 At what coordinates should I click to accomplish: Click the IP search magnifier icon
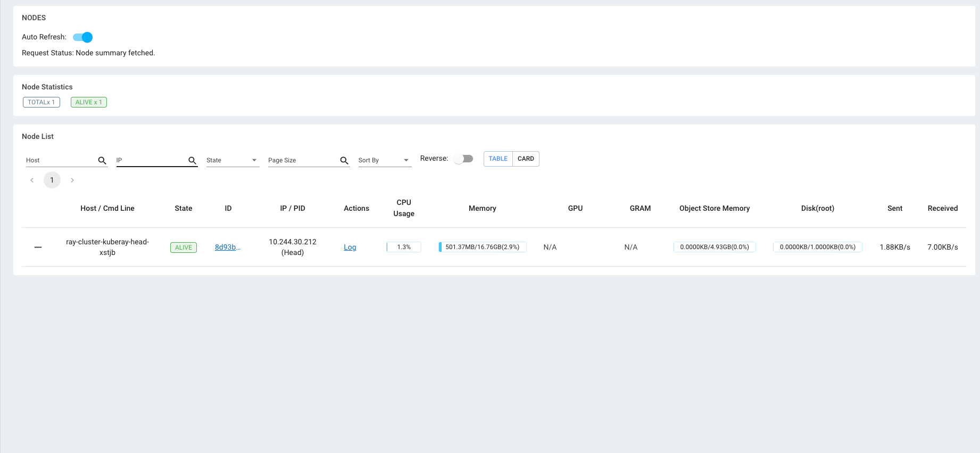pyautogui.click(x=192, y=160)
